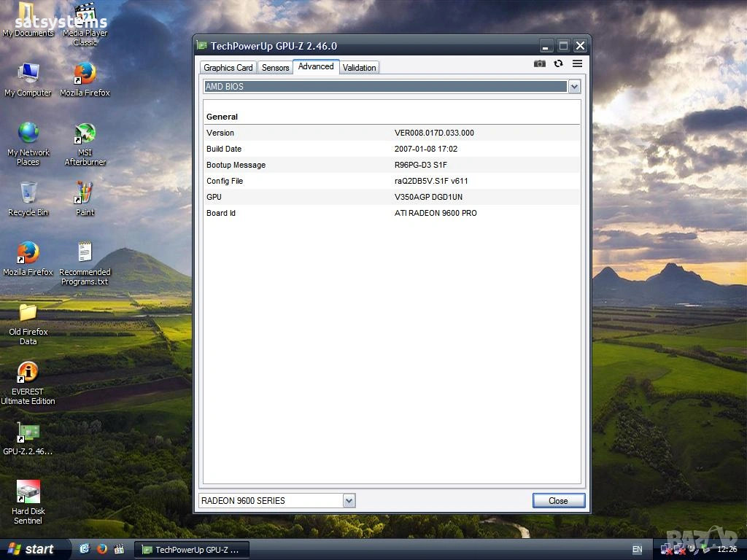Switch to the Graphics Card tab
The width and height of the screenshot is (747, 560).
(228, 68)
